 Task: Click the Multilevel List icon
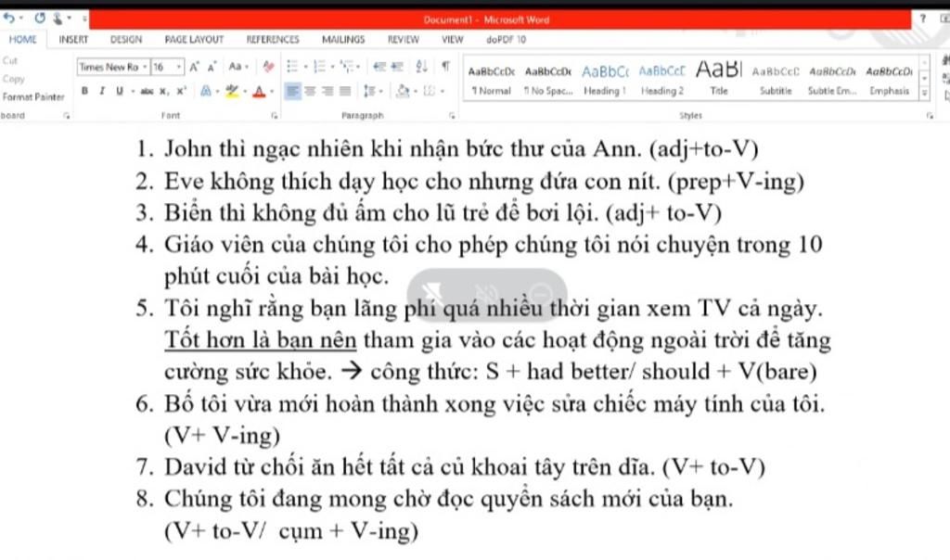[x=347, y=66]
